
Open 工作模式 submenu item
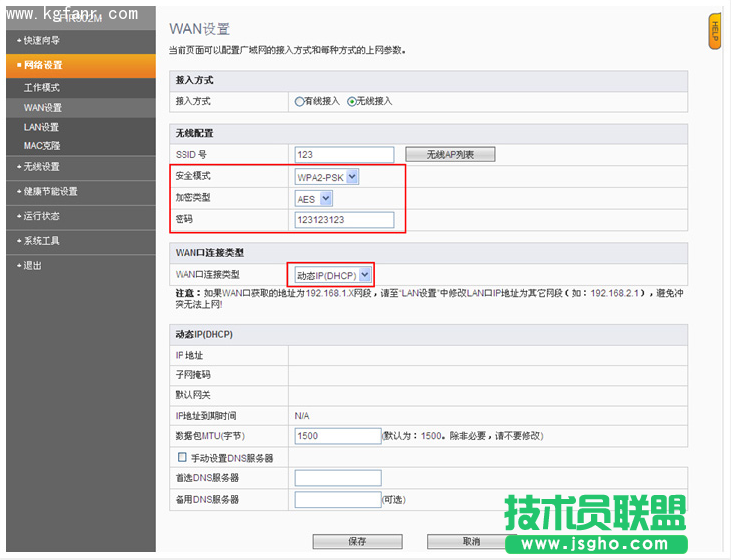click(x=42, y=88)
